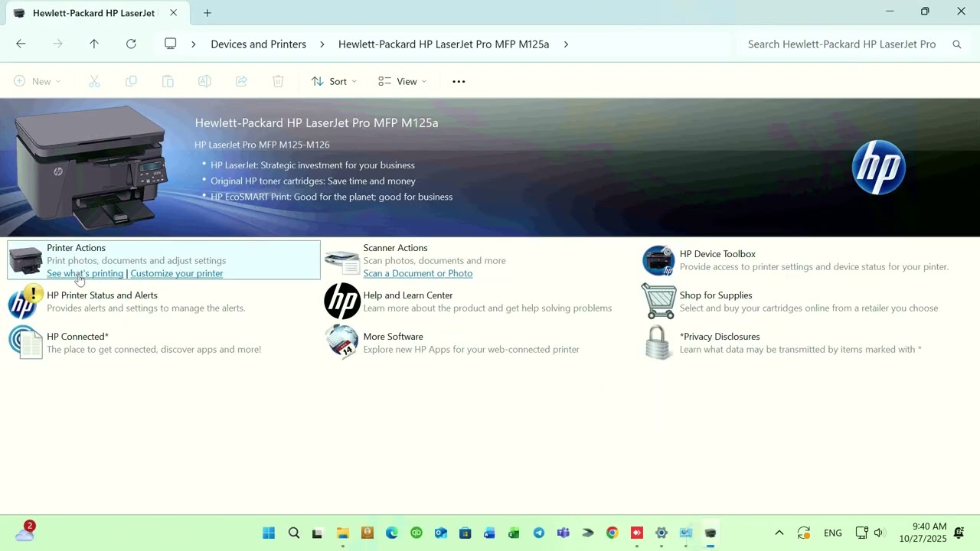Click the Up one level arrow
Image resolution: width=980 pixels, height=551 pixels.
point(94,44)
